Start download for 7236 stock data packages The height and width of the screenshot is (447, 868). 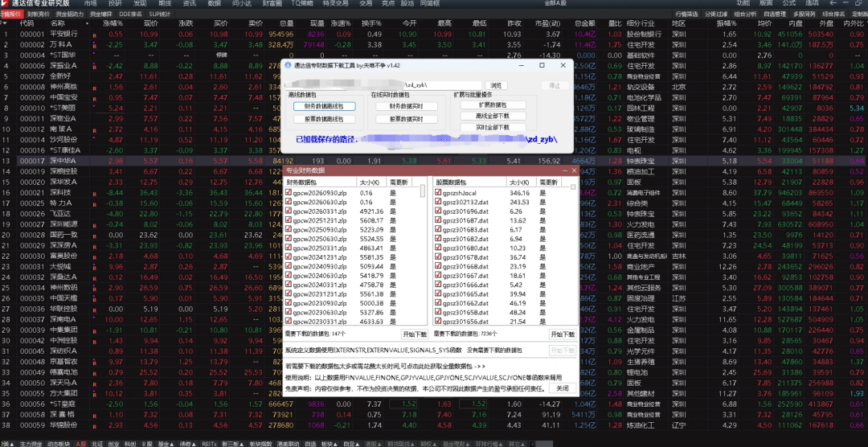(x=563, y=334)
